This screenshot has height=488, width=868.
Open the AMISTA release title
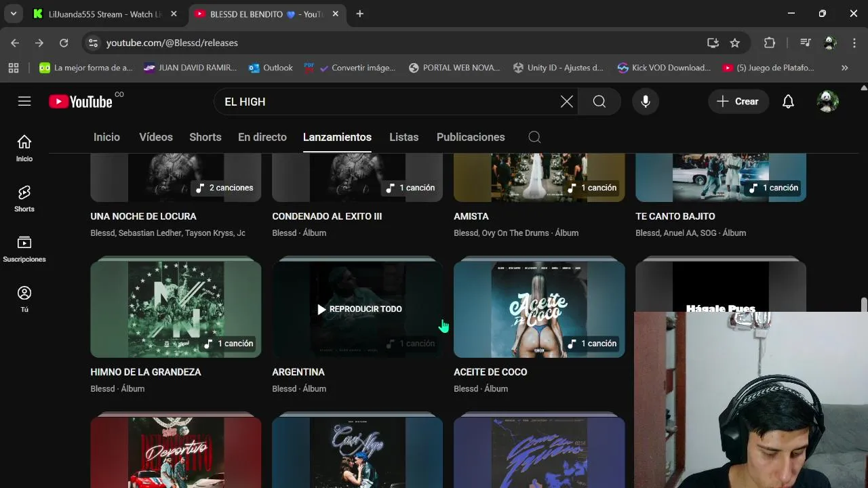[471, 216]
